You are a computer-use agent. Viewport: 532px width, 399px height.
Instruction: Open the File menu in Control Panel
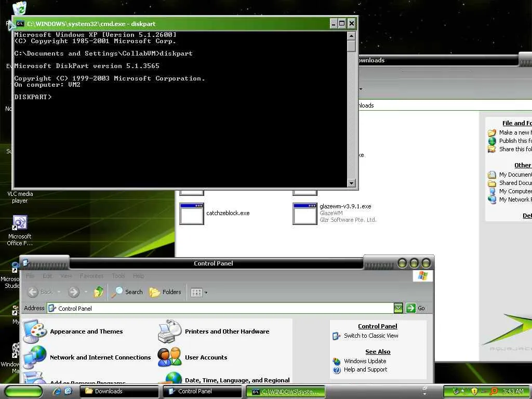tap(30, 276)
